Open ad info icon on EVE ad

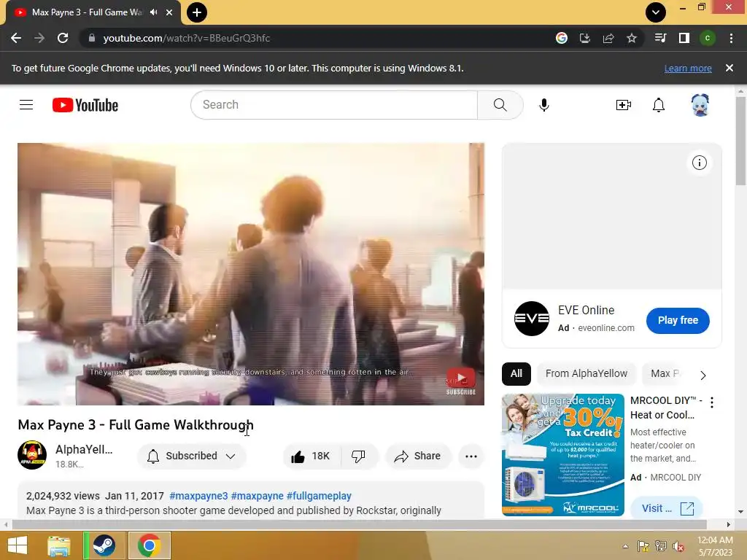click(x=699, y=163)
